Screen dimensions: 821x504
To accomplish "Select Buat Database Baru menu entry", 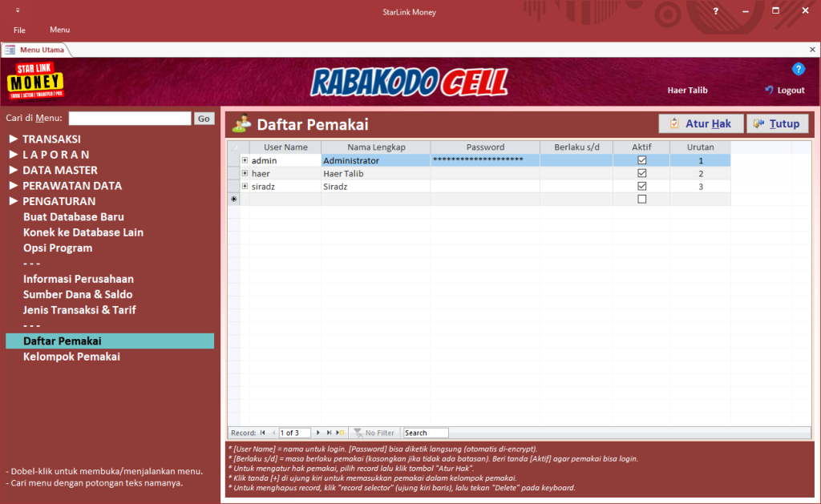I will click(x=73, y=216).
